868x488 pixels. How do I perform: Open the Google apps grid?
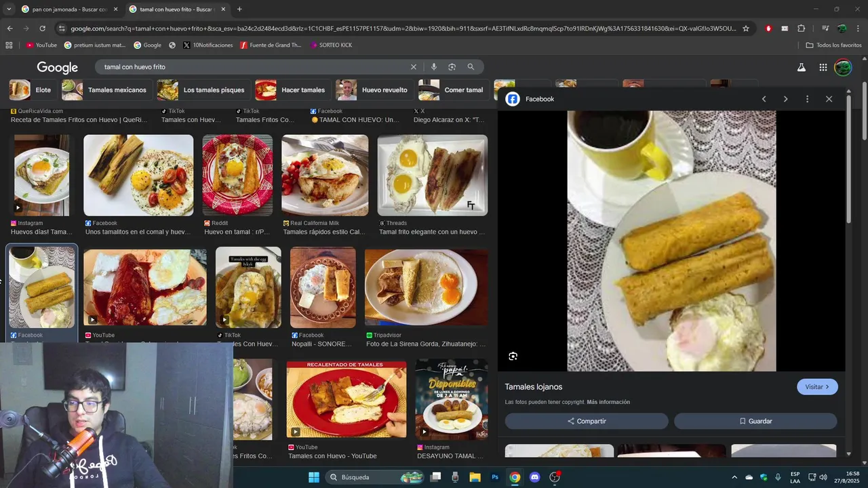[823, 67]
